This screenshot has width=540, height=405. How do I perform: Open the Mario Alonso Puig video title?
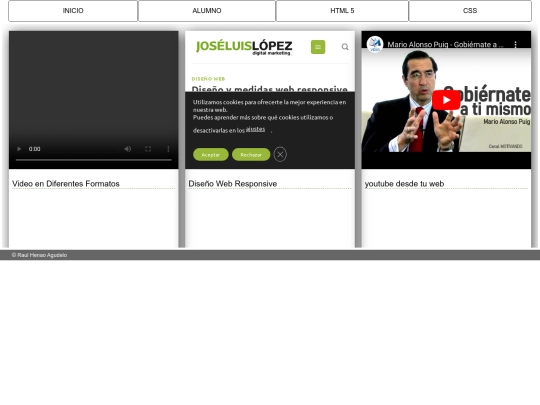coord(445,44)
